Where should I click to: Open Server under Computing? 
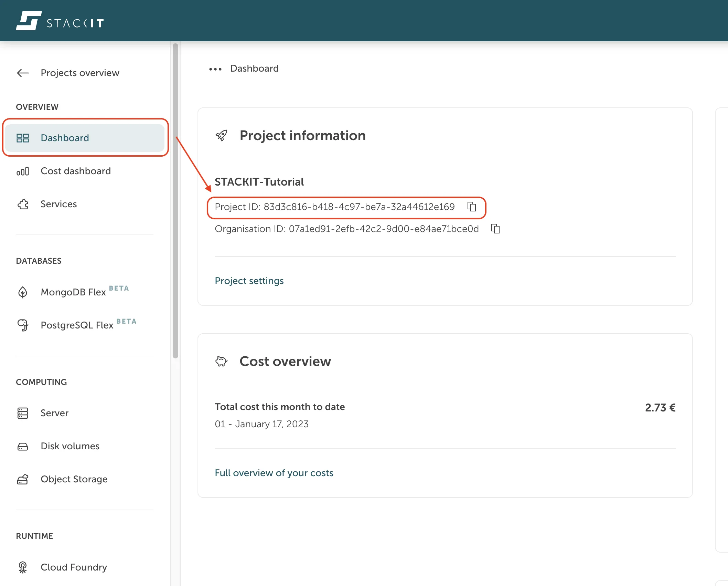[54, 413]
